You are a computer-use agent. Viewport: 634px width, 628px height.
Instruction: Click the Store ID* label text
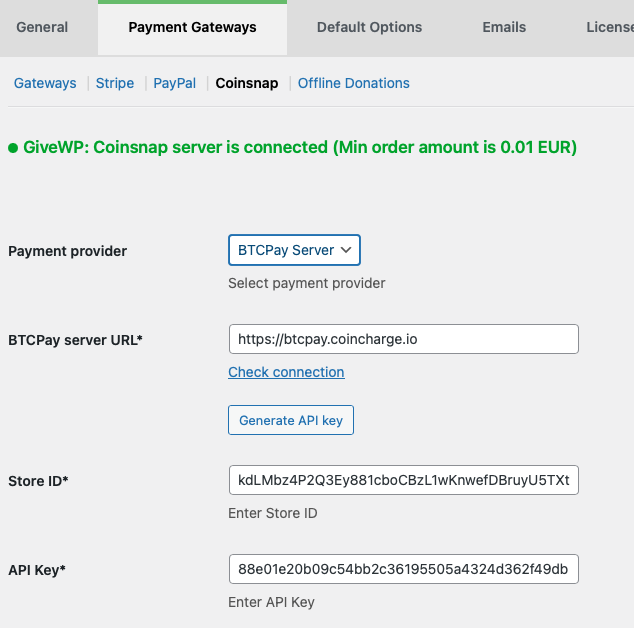[38, 481]
